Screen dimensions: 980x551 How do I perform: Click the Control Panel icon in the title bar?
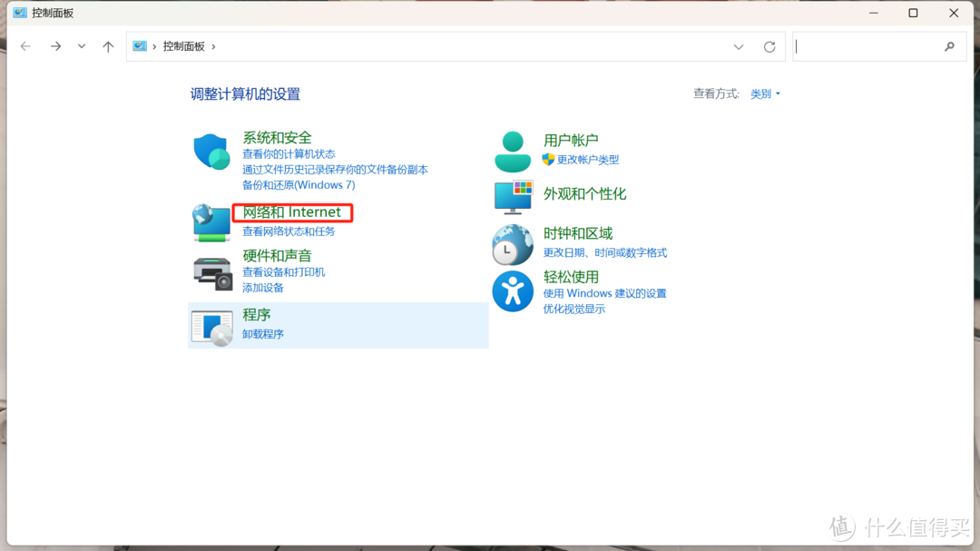pos(20,13)
